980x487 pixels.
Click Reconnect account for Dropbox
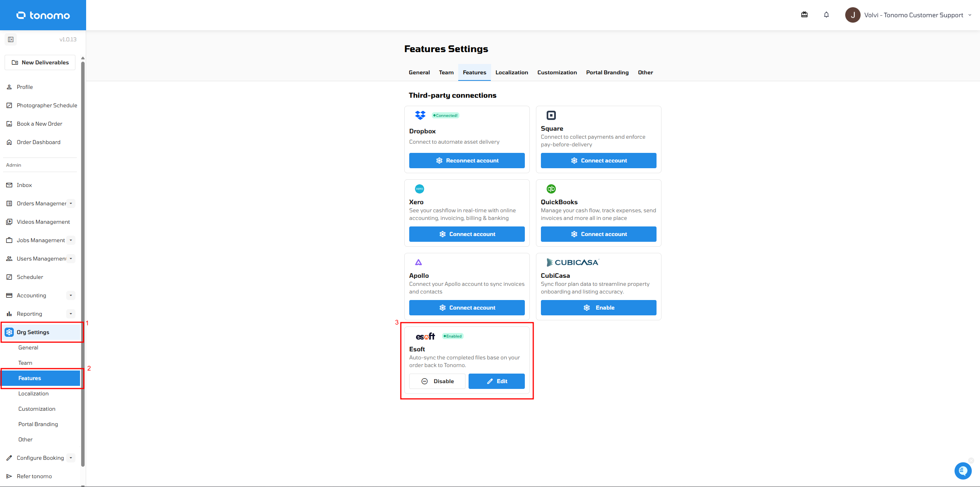467,161
